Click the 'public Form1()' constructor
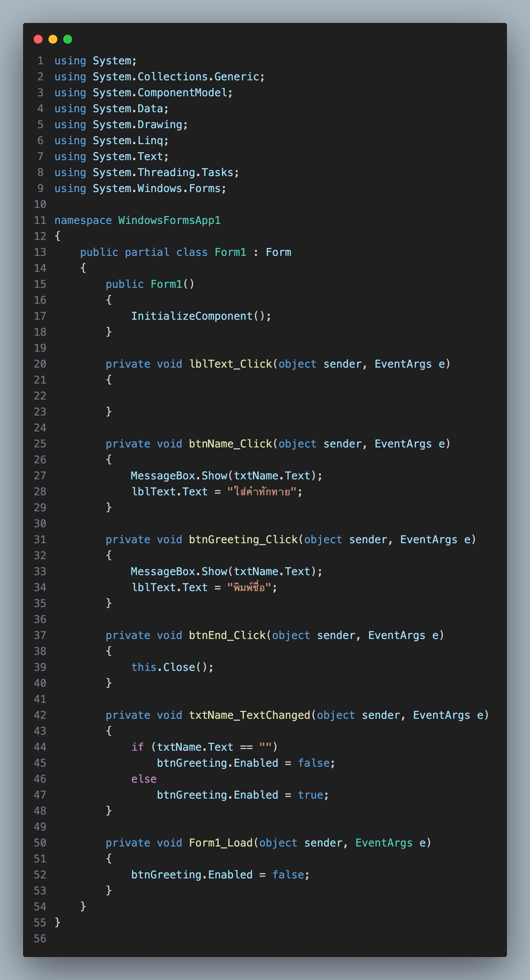 click(150, 284)
